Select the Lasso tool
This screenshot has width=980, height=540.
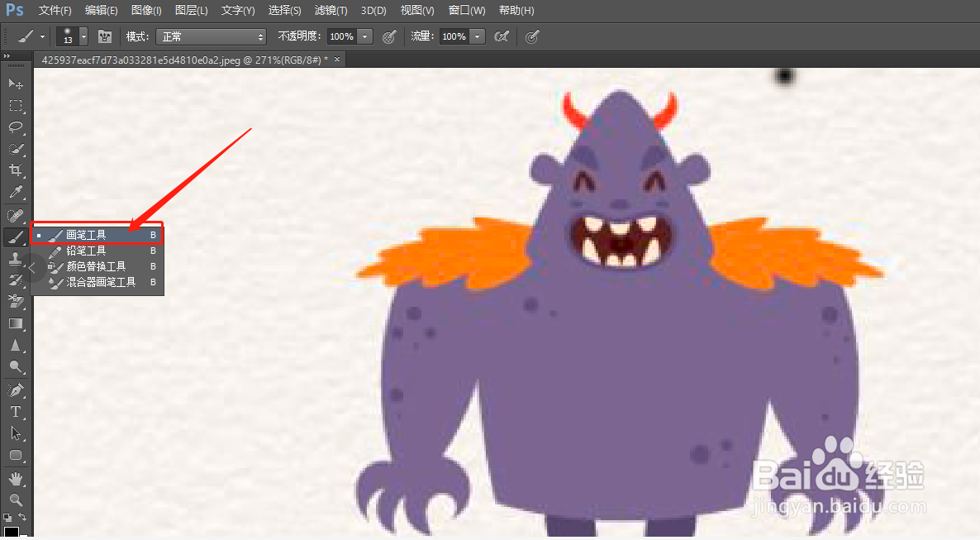(16, 127)
